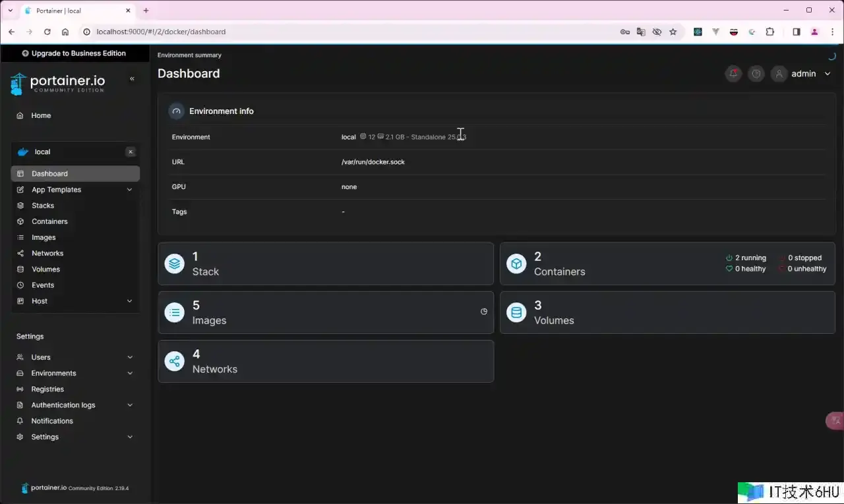Image resolution: width=844 pixels, height=504 pixels.
Task: Click the Images tile list icon
Action: 175,312
